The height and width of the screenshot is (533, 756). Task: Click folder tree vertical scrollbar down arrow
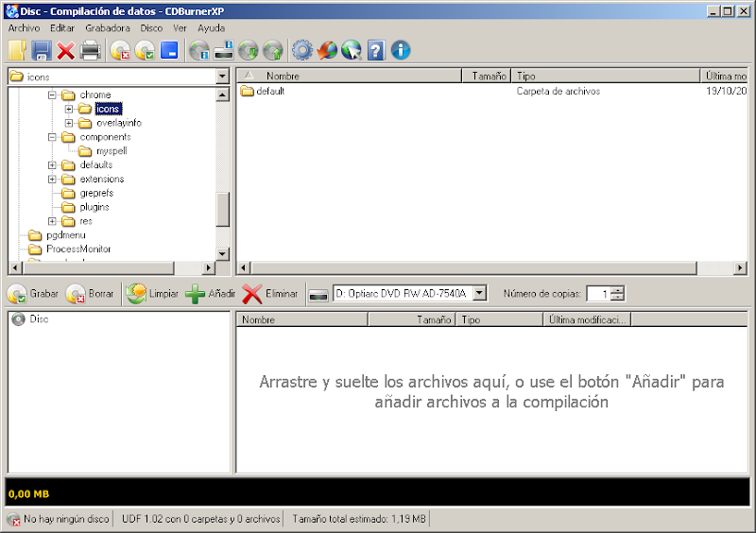[x=222, y=253]
